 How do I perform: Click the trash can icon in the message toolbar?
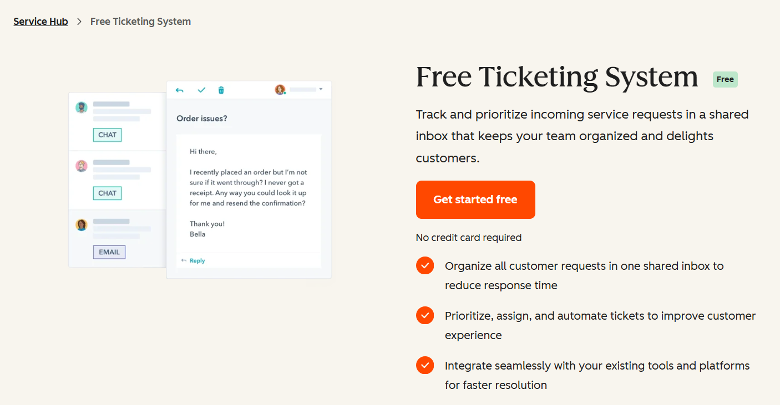coord(221,90)
